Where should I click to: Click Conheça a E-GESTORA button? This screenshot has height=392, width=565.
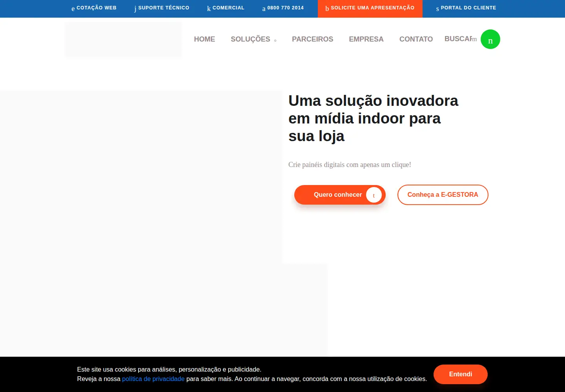pyautogui.click(x=443, y=195)
